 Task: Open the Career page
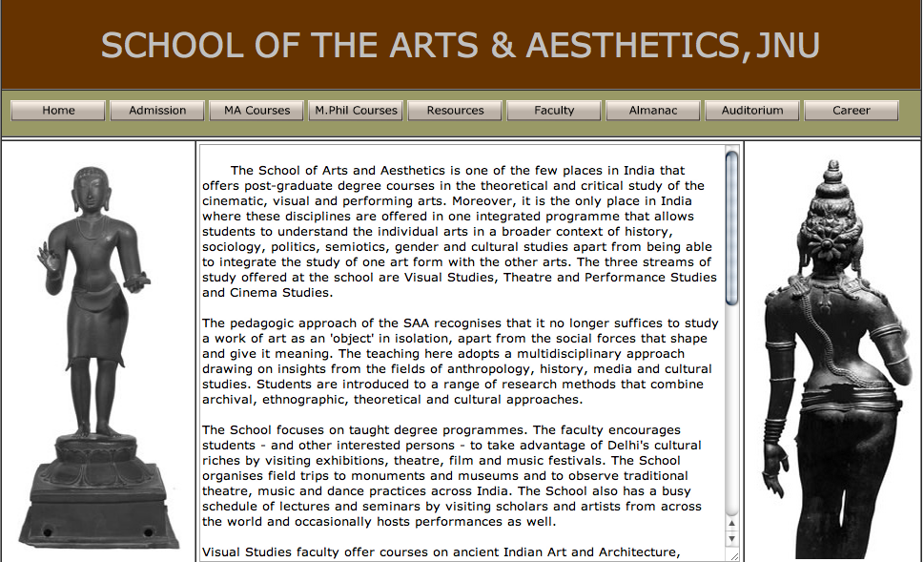(851, 110)
